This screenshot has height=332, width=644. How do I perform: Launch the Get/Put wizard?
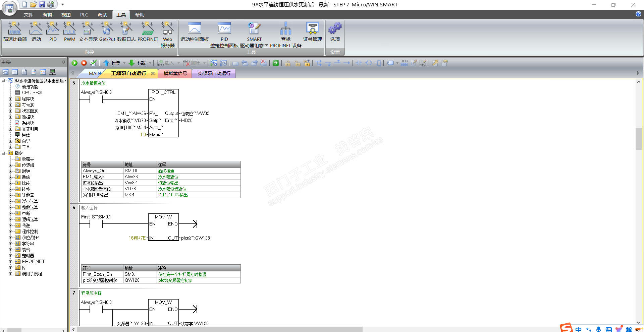pyautogui.click(x=107, y=32)
